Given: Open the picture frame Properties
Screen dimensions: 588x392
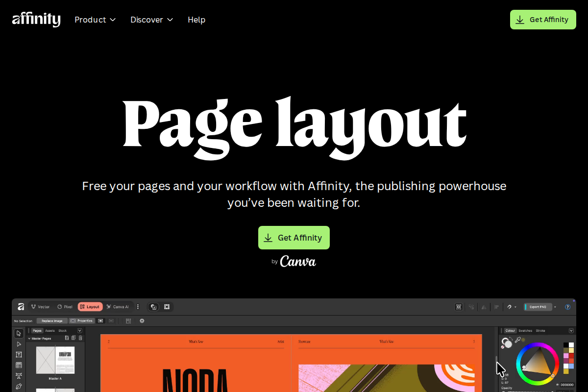Looking at the screenshot, I should [x=81, y=321].
